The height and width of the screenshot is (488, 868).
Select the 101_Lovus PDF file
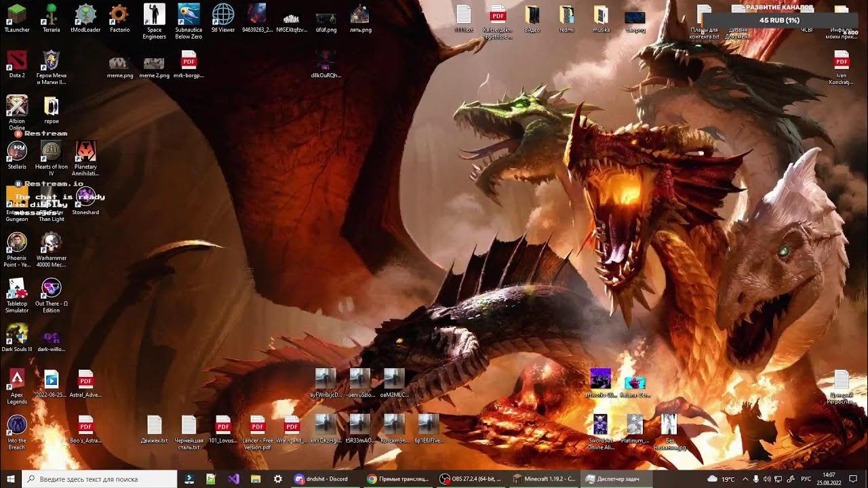[223, 428]
